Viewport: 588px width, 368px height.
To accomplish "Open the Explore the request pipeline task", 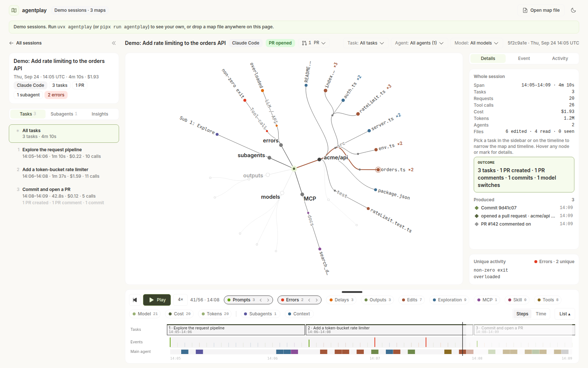I will point(64,153).
